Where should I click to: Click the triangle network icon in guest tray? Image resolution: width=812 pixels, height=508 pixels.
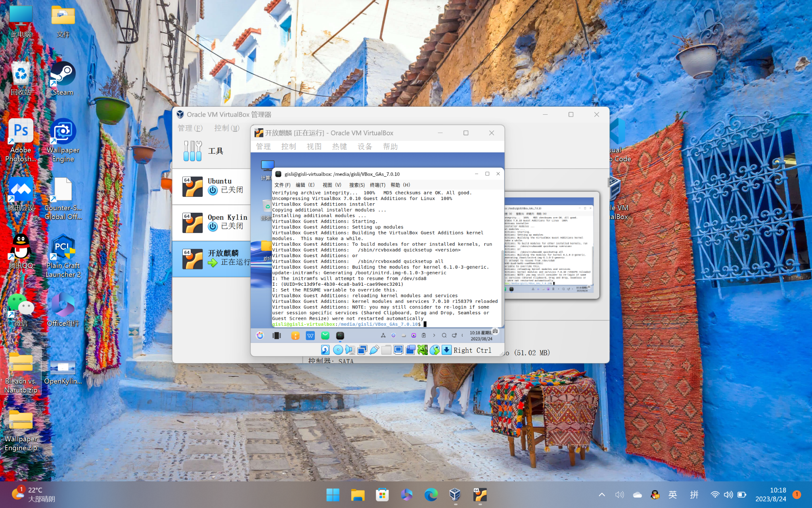coord(383,335)
